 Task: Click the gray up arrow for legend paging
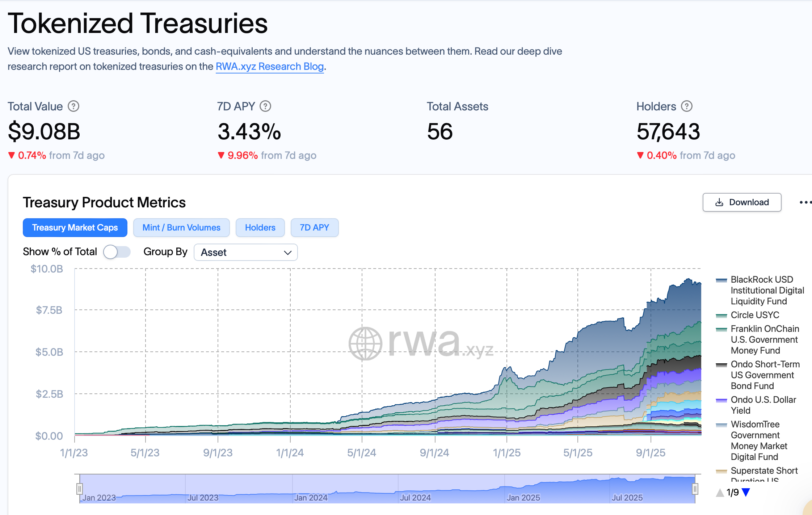tap(720, 492)
